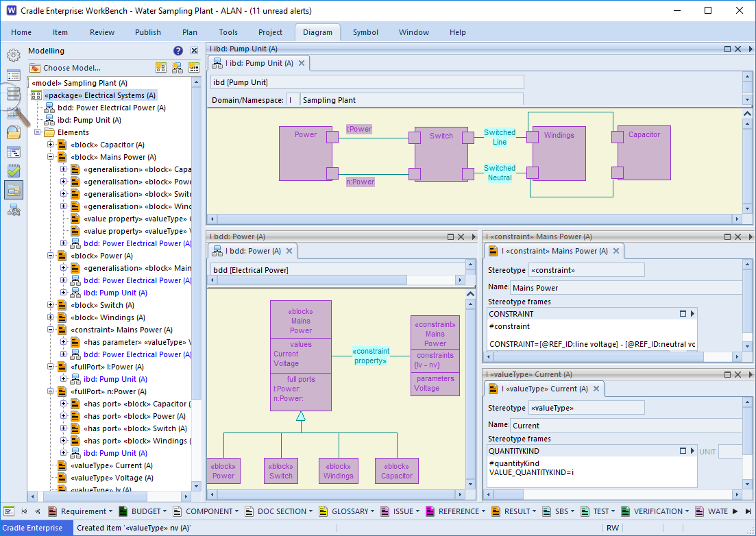Image resolution: width=756 pixels, height=536 pixels.
Task: Close the ibd: Pump Unit (A) tab
Action: coord(302,63)
